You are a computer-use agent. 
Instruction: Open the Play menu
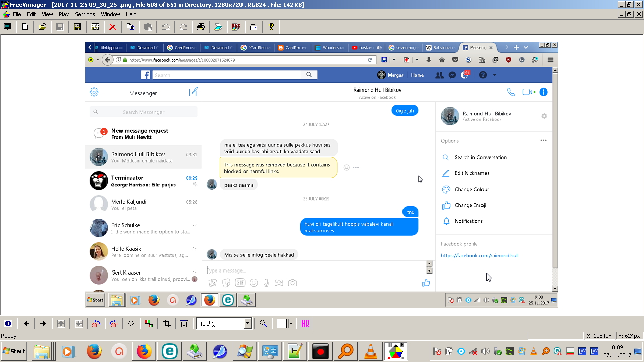64,14
